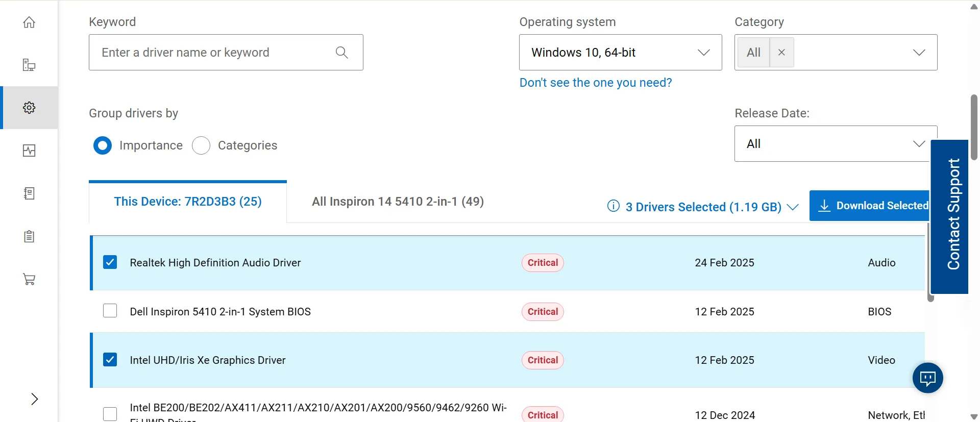Click 12 Feb 2025 in Graphics Driver row
The width and height of the screenshot is (980, 422).
pos(724,360)
